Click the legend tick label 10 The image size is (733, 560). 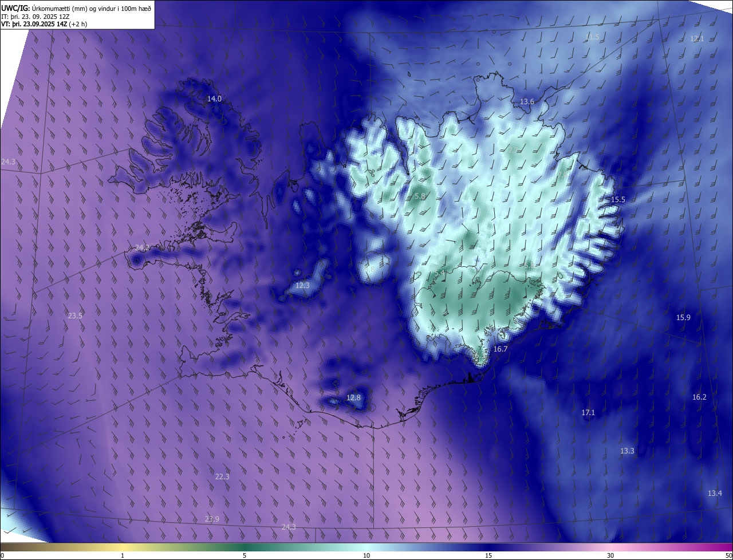click(366, 556)
